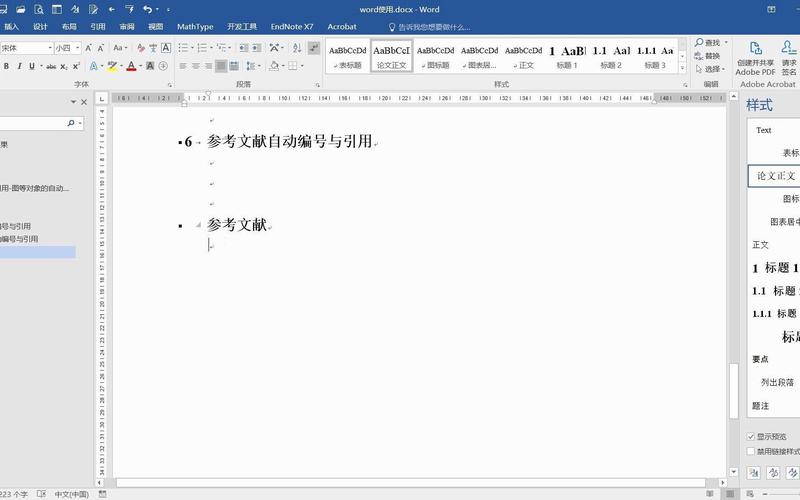Click print preview icon in quick access toolbar

pos(39,9)
